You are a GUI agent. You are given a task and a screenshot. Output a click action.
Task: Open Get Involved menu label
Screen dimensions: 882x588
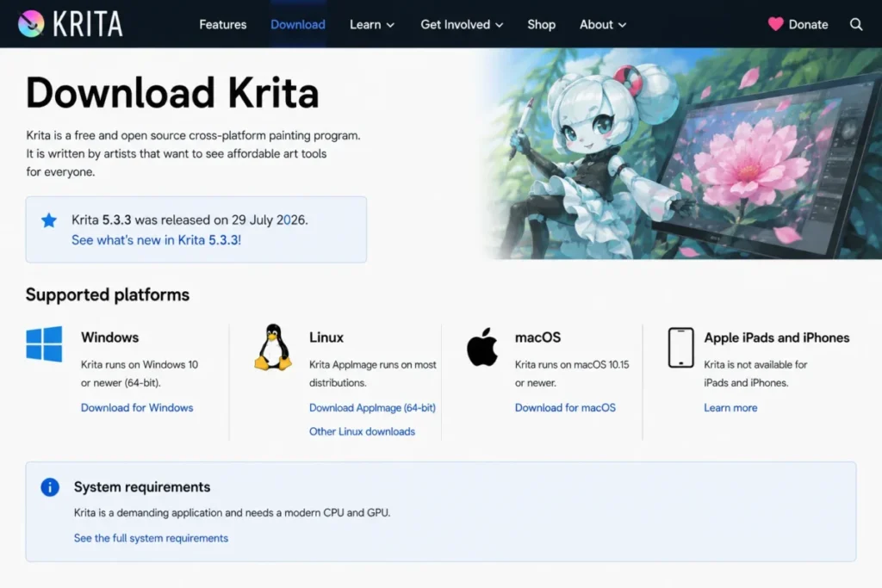point(455,25)
